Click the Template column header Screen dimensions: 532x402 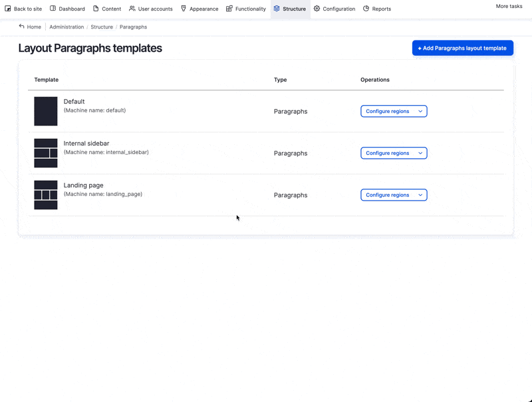click(46, 80)
